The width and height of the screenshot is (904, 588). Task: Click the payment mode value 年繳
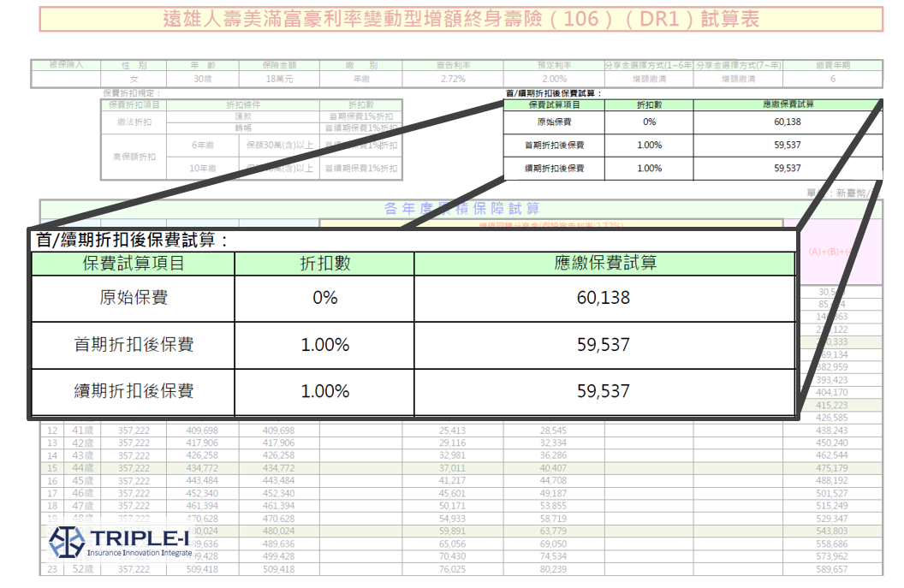click(x=361, y=79)
